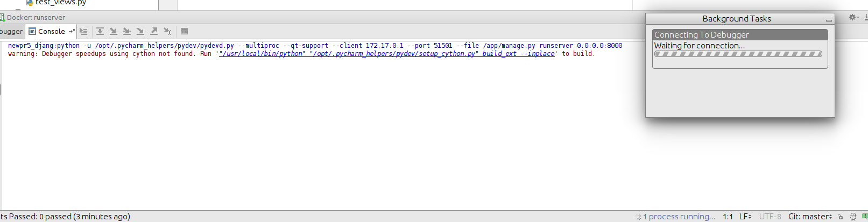
Task: Minimize the Background Tasks popup
Action: 829,20
